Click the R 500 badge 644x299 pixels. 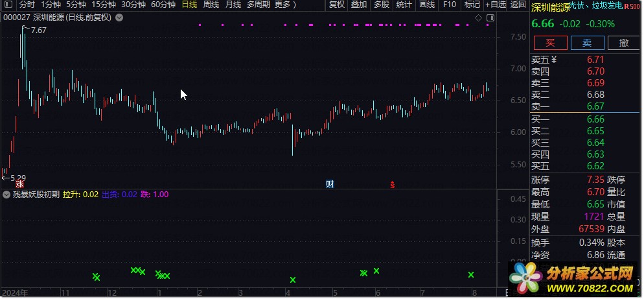tap(632, 6)
